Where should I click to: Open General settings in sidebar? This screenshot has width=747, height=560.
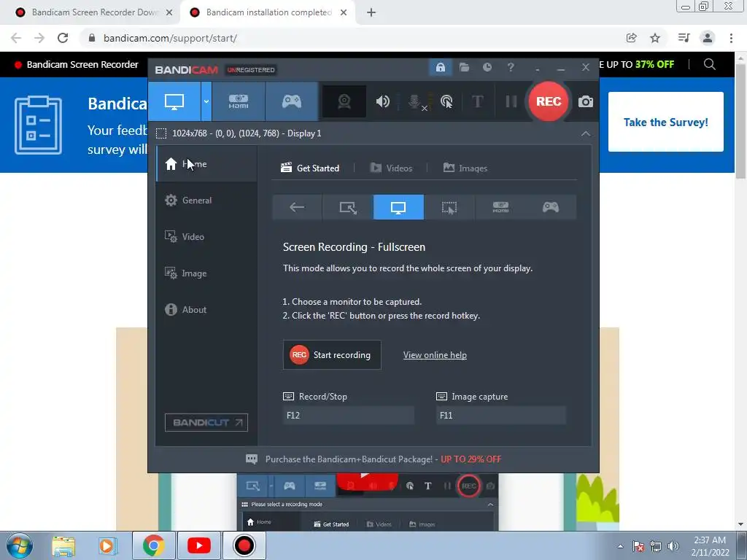click(206, 201)
